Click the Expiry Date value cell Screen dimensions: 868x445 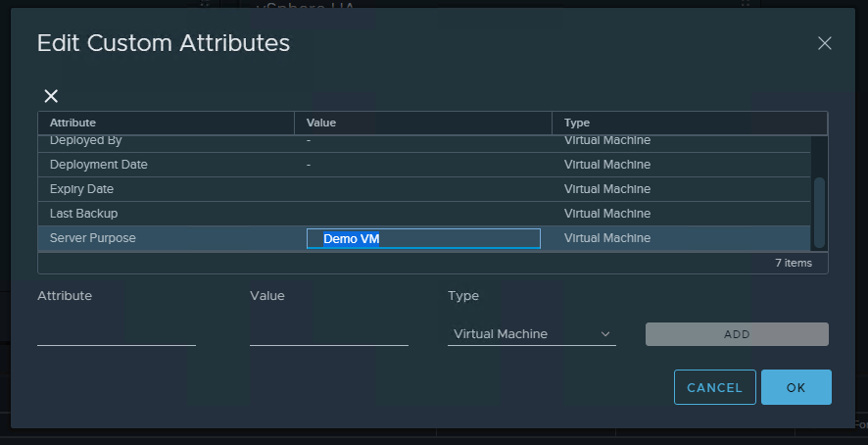(x=422, y=189)
